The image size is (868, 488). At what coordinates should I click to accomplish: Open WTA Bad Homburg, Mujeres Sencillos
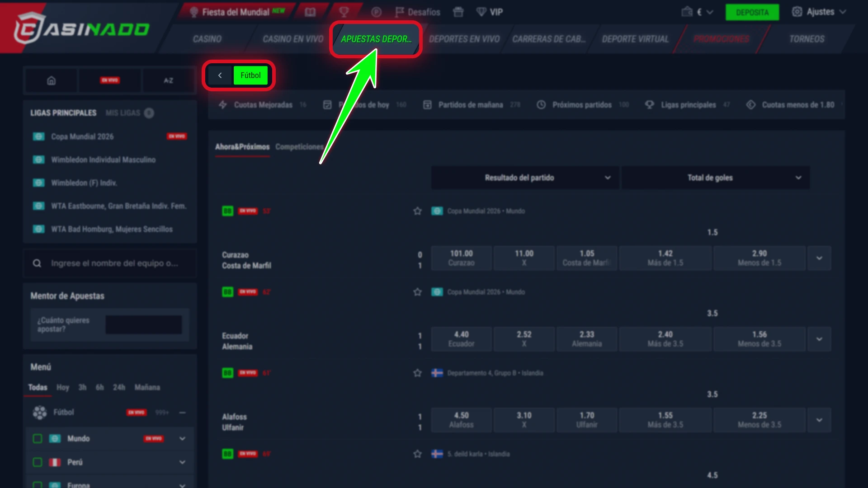109,229
